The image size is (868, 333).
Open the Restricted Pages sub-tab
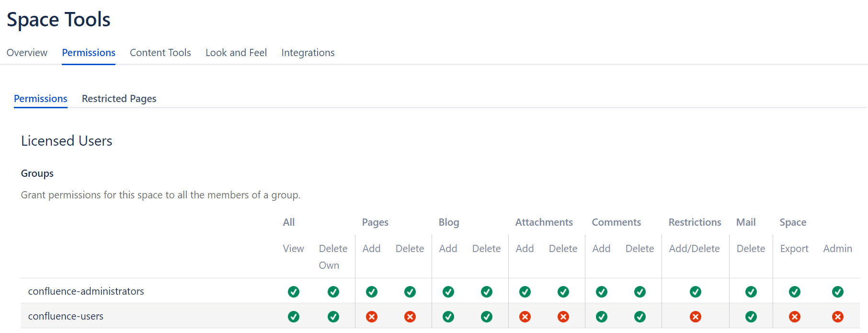tap(119, 99)
